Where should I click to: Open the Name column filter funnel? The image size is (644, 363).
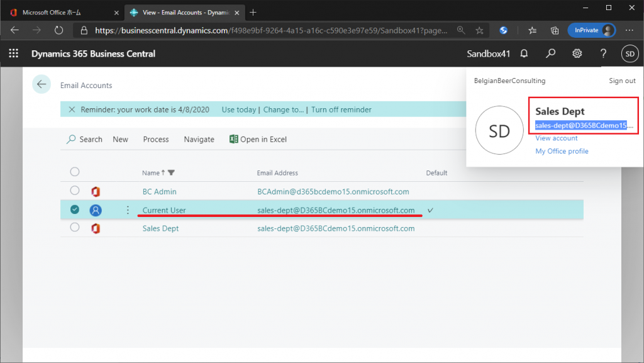pos(171,173)
